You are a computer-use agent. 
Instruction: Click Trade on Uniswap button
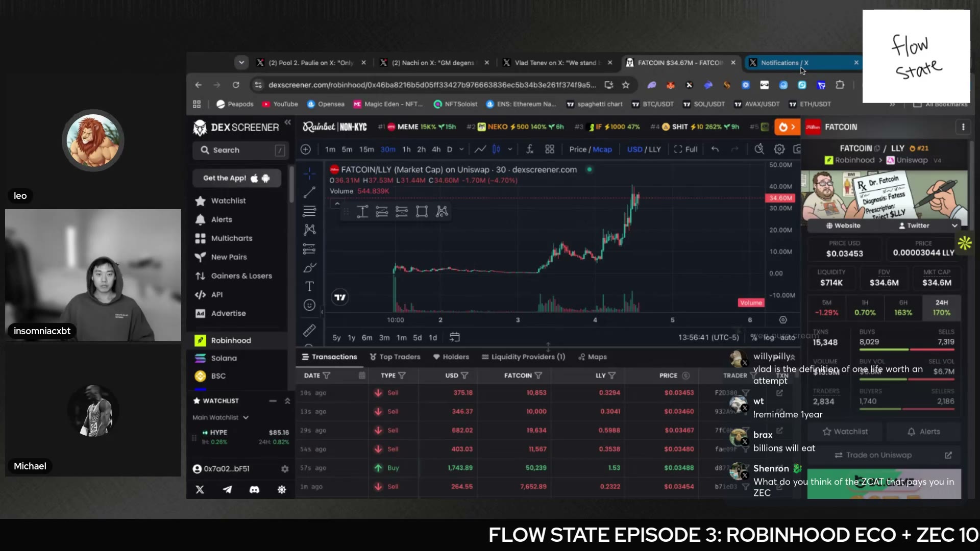tap(884, 455)
